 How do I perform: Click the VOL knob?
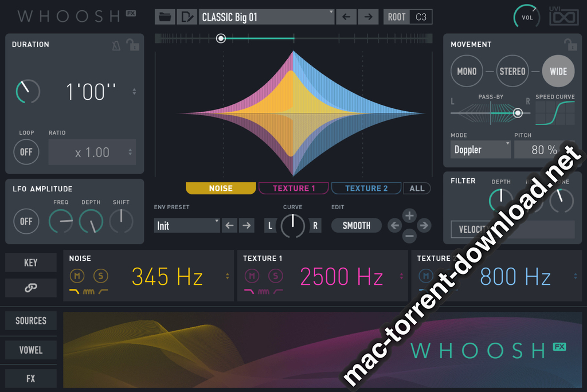(527, 17)
